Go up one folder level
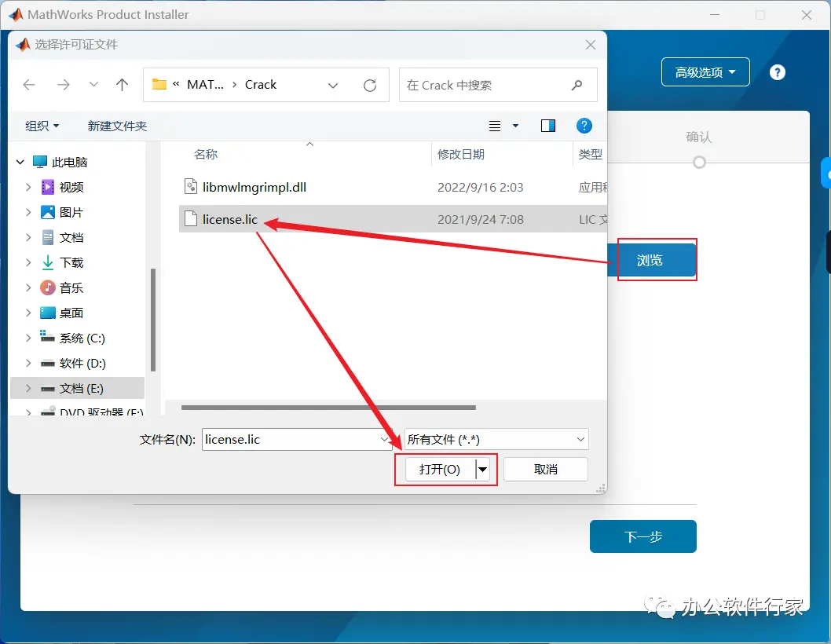Image resolution: width=831 pixels, height=644 pixels. (122, 85)
